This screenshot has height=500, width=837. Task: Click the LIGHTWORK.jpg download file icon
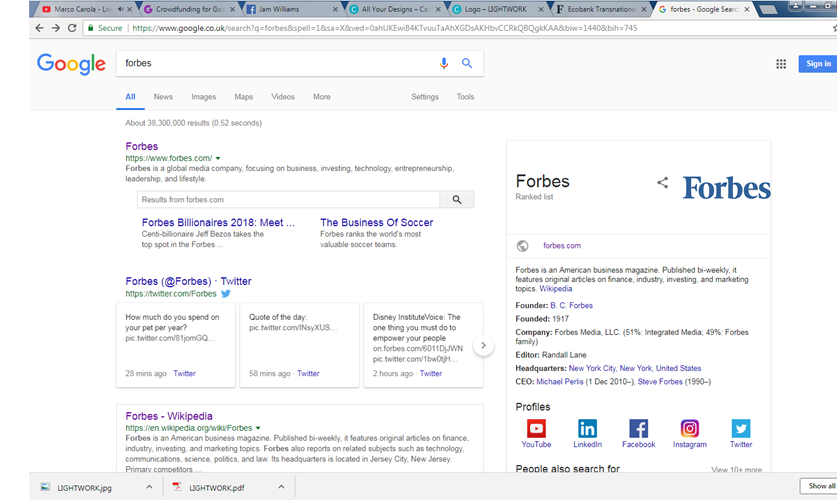45,487
